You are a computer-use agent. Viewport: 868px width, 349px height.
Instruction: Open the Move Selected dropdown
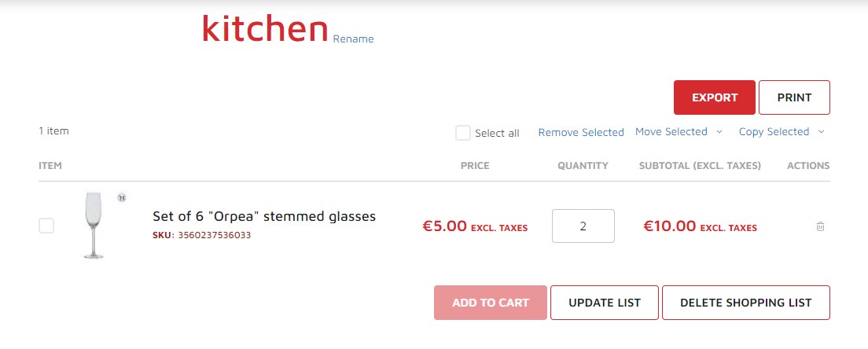point(671,131)
